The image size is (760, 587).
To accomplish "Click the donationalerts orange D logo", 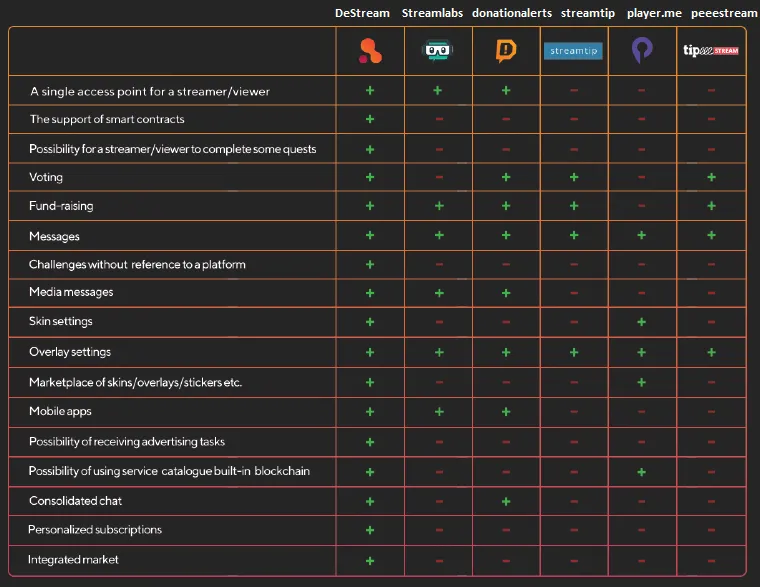I will point(506,51).
